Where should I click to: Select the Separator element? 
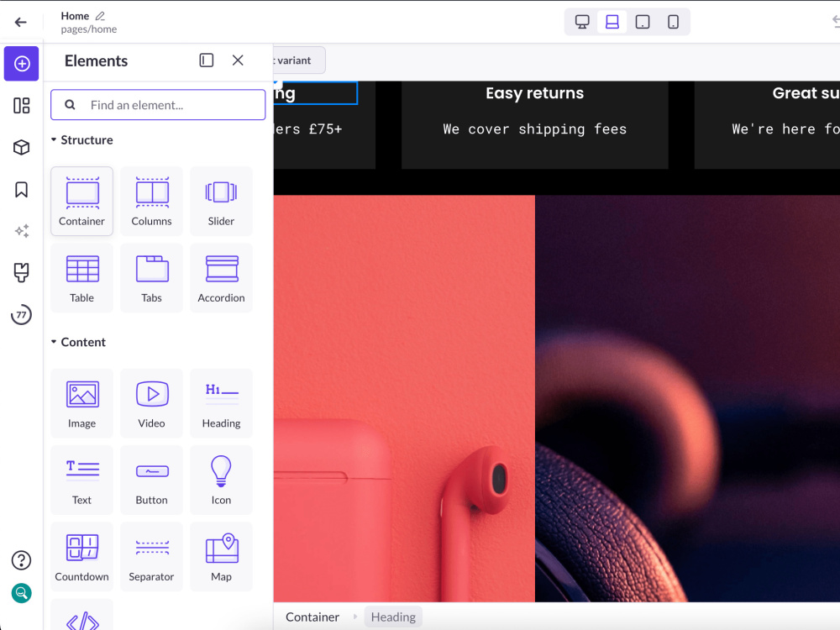tap(151, 556)
